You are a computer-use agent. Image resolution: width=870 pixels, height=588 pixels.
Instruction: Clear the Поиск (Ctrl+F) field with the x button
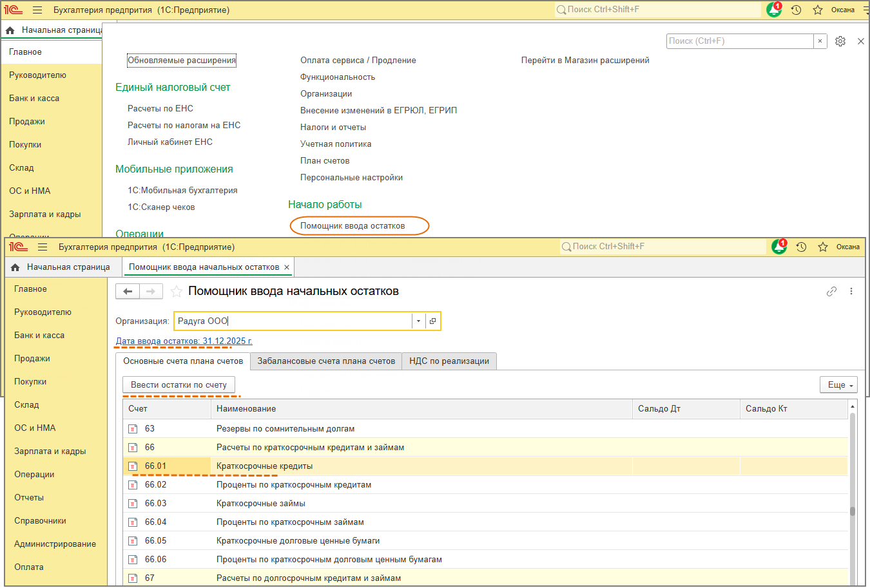click(820, 41)
